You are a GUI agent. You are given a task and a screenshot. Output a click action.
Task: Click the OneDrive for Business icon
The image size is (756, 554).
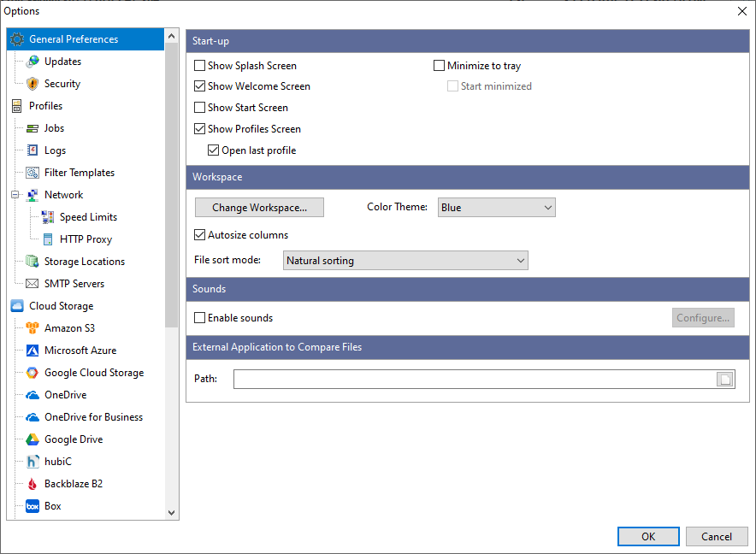point(32,417)
